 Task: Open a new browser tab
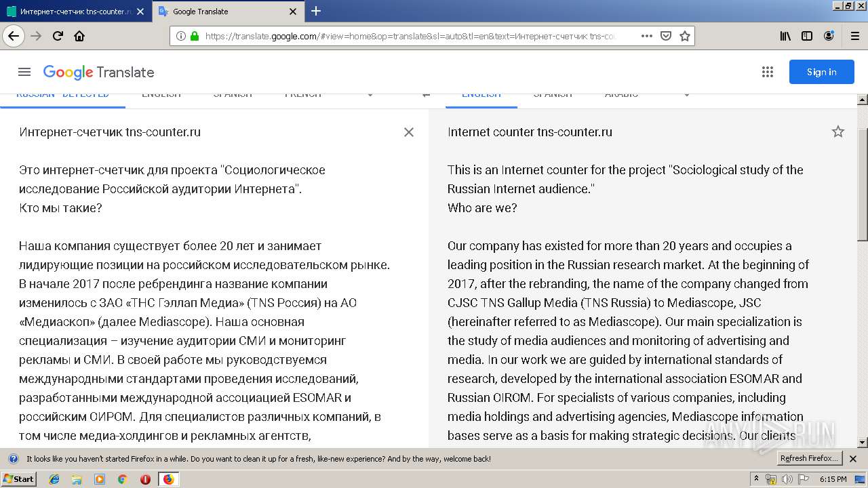(316, 11)
